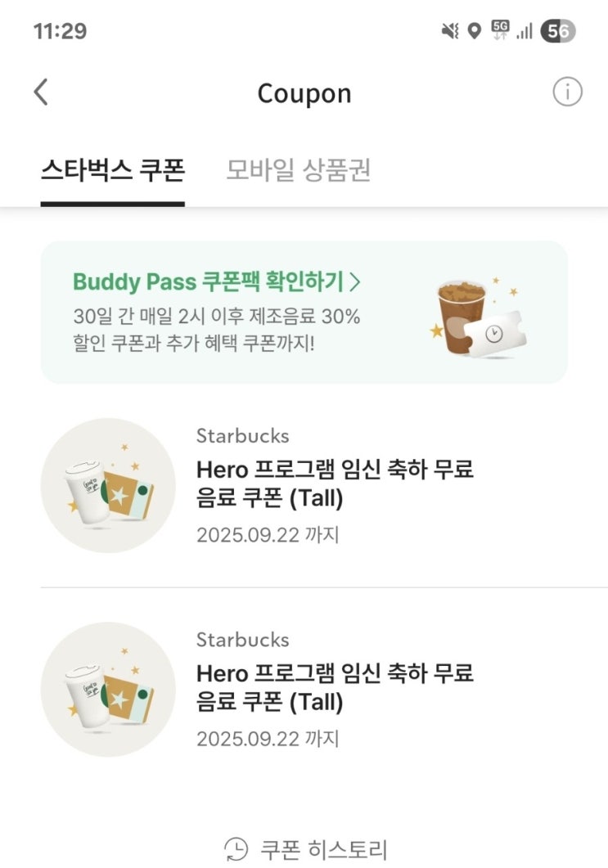Tap the second Hero coupon cup thumbnail
The image size is (608, 868).
tap(108, 688)
